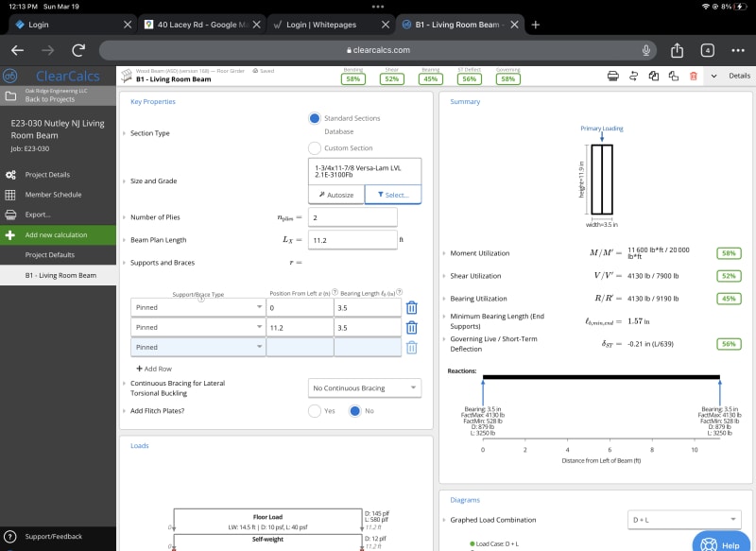Click the Beam Plan Length input field
Screen dimensions: 756x551
(x=352, y=240)
